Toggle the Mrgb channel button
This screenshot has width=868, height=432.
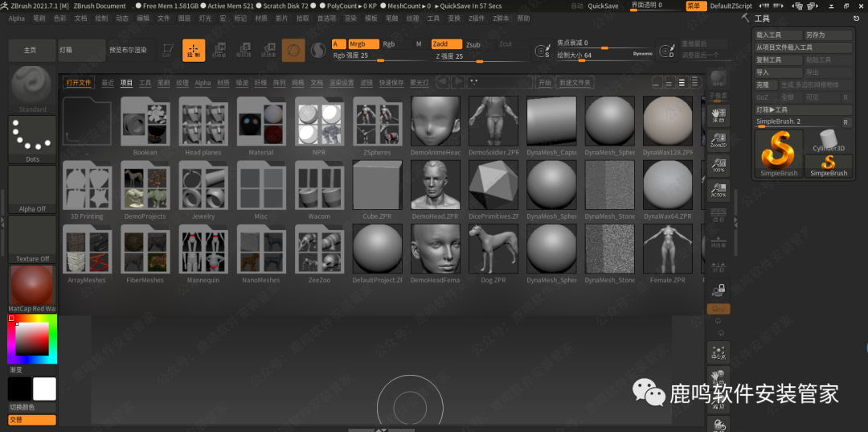point(362,44)
